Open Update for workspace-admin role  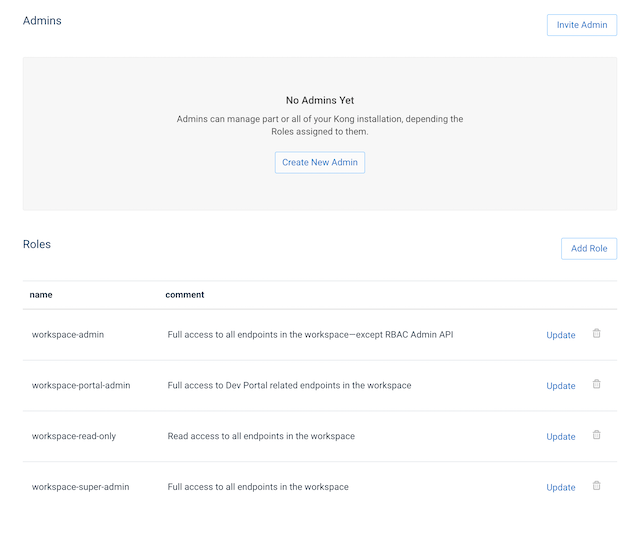pos(560,335)
